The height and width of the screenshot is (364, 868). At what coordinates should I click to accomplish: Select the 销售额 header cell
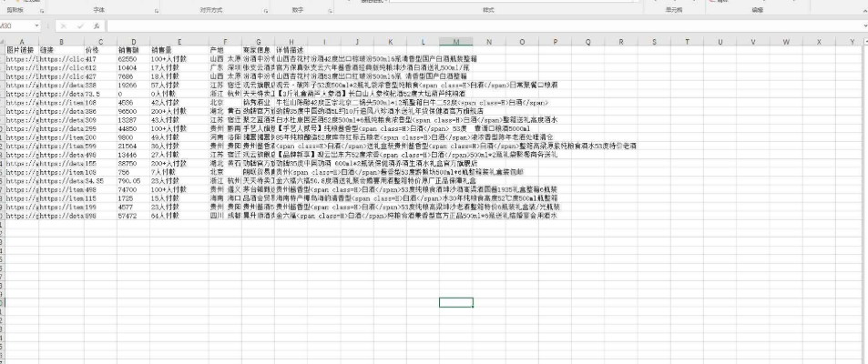coord(133,50)
